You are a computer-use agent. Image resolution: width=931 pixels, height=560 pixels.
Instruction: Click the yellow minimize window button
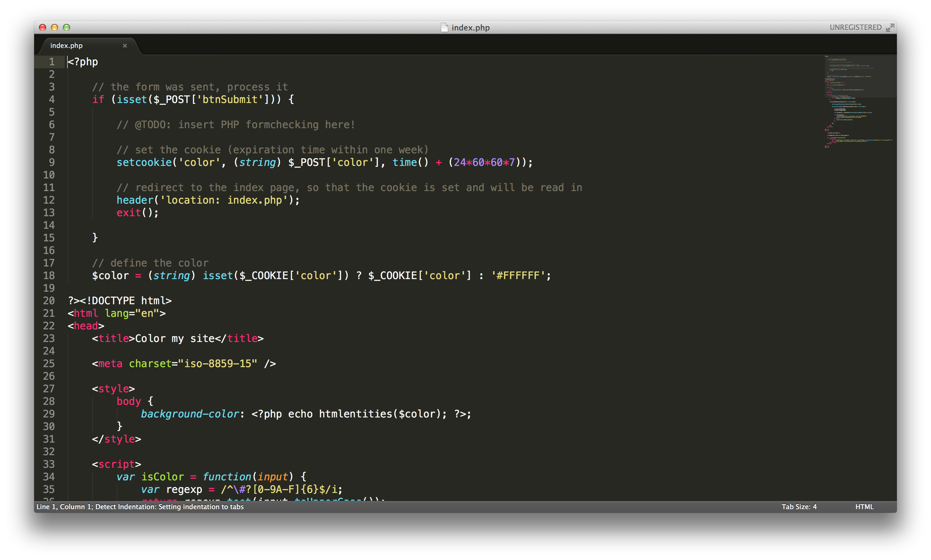tap(54, 28)
